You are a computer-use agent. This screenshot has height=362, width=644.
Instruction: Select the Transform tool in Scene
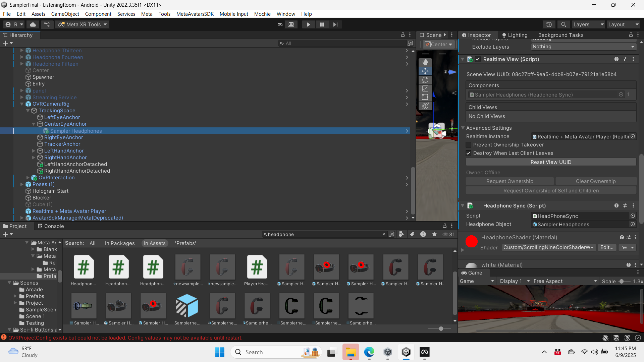point(425,106)
